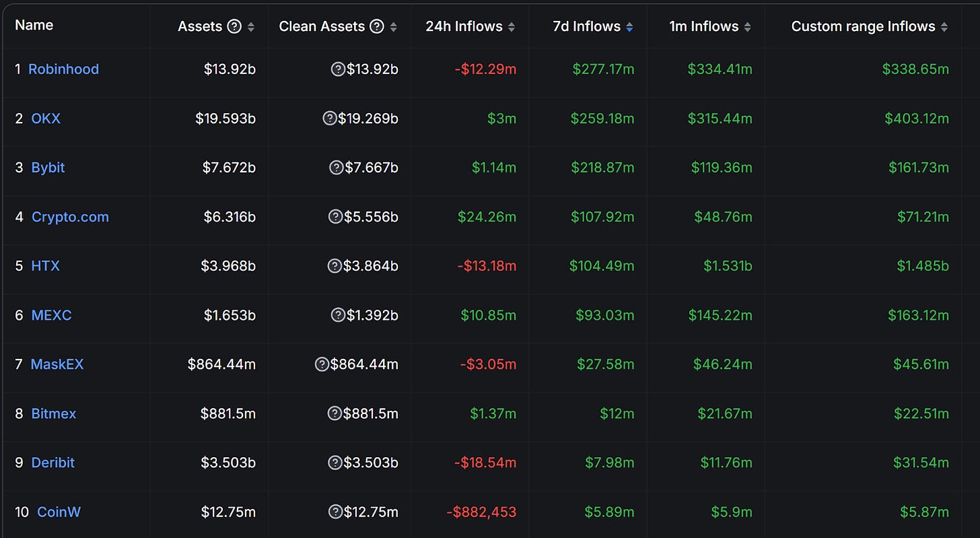Select MaskEX's $46.24m 1m inflow value
Viewport: 980px width, 538px height.
coord(723,364)
